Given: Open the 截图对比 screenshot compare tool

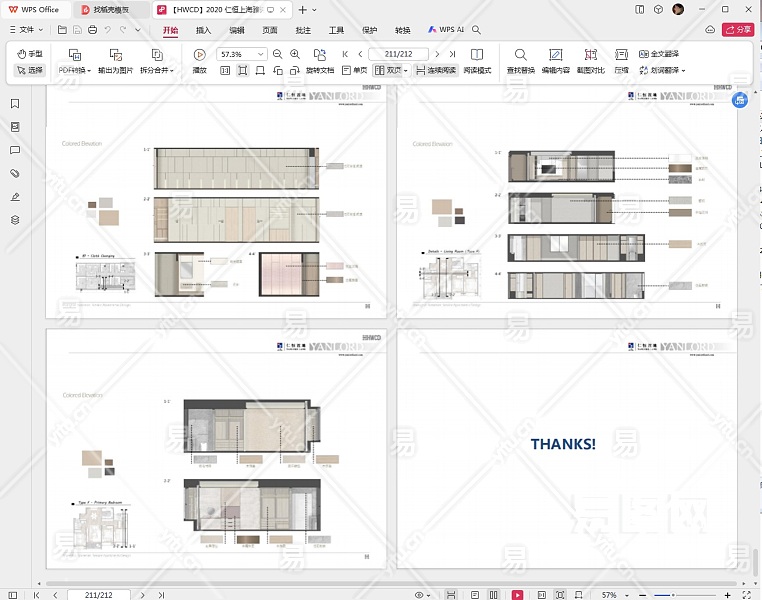Looking at the screenshot, I should (590, 61).
